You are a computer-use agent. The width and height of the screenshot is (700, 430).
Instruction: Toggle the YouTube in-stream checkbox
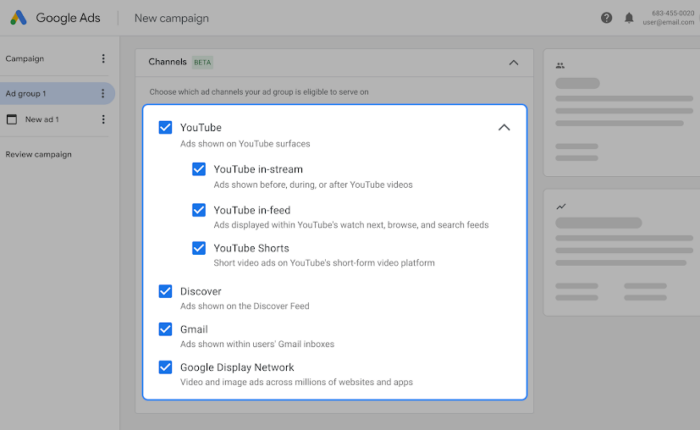pos(199,169)
